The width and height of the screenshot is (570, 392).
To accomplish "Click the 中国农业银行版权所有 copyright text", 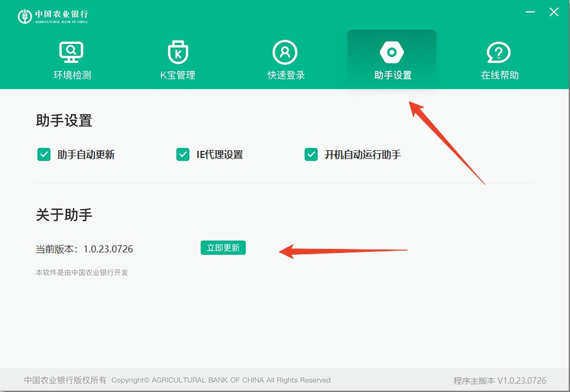I will click(65, 380).
